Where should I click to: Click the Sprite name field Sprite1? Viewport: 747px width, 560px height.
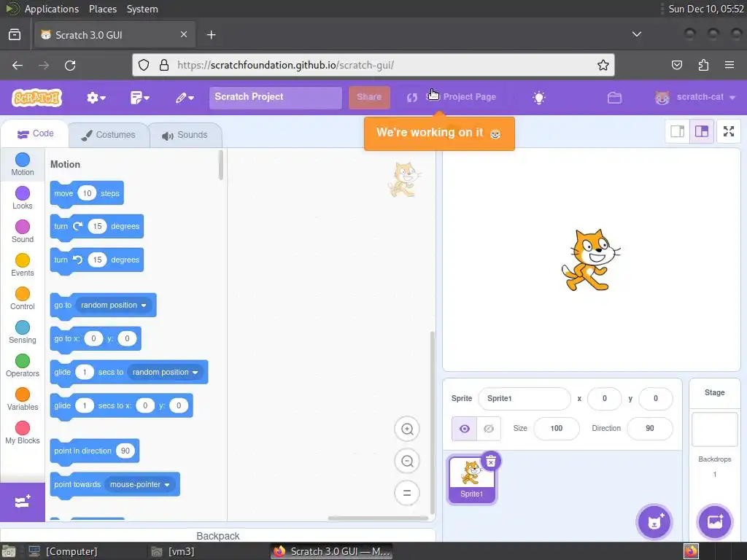tap(524, 399)
